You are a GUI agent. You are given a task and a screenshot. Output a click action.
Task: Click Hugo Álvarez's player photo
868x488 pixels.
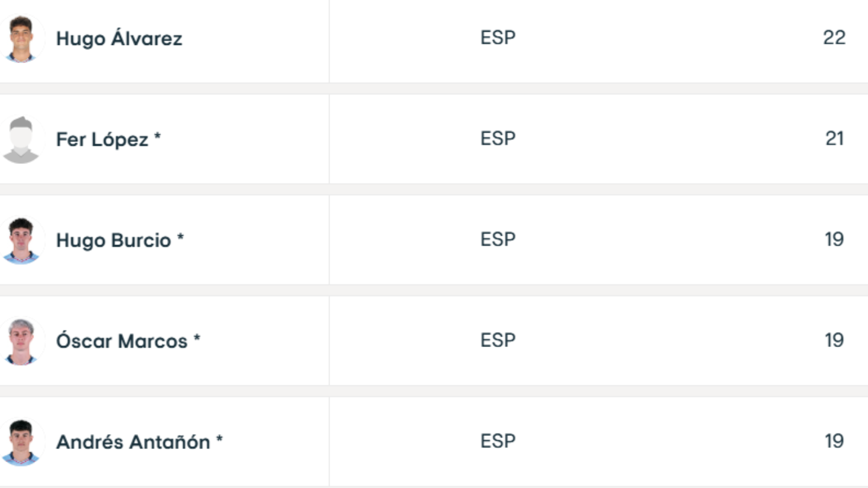pyautogui.click(x=21, y=38)
